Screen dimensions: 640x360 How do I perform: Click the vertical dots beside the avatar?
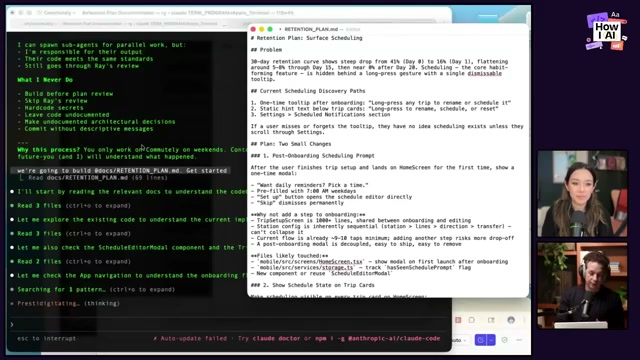click(x=524, y=320)
